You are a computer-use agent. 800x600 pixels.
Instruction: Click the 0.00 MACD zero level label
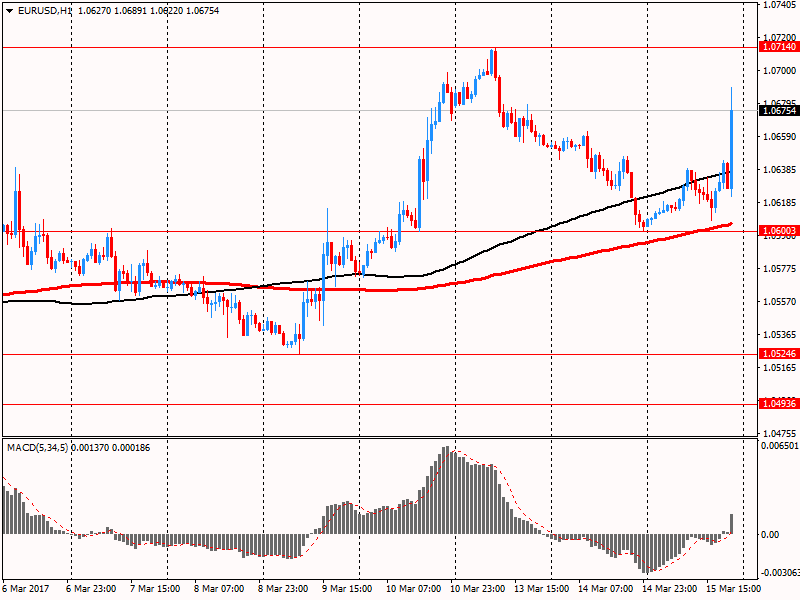click(x=770, y=535)
